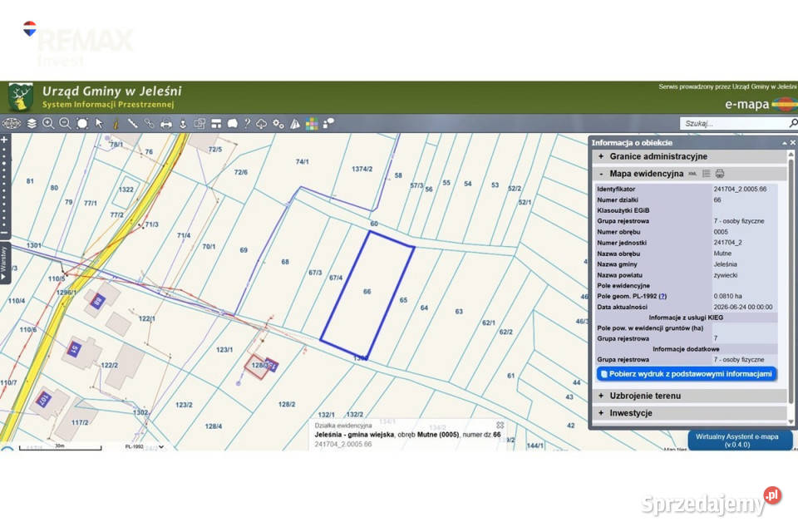Click the info panel scrollbar up arrow
798x532 pixels.
tap(791, 154)
